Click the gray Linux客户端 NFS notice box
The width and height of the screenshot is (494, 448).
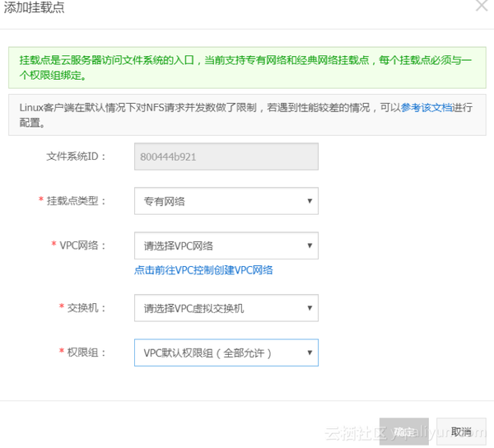tap(247, 115)
